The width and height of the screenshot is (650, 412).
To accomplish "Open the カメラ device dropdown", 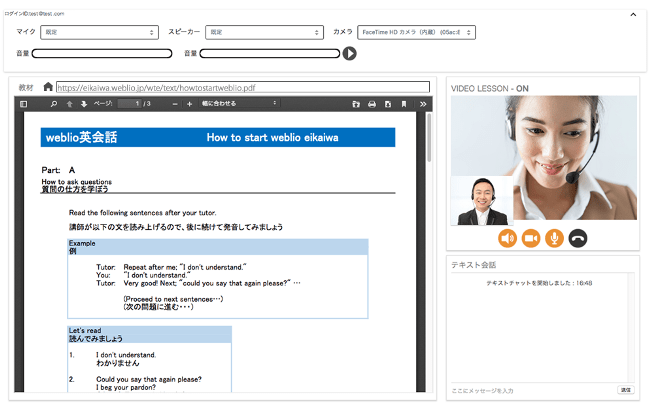I will coord(416,32).
